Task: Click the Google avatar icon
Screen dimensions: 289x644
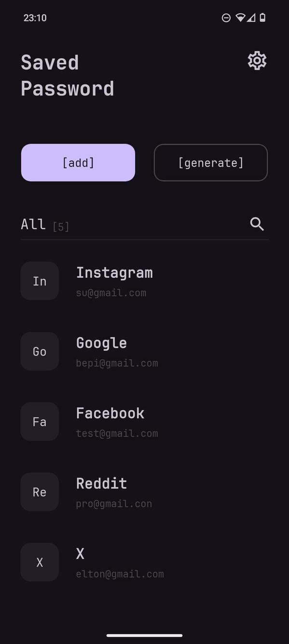Action: [39, 351]
